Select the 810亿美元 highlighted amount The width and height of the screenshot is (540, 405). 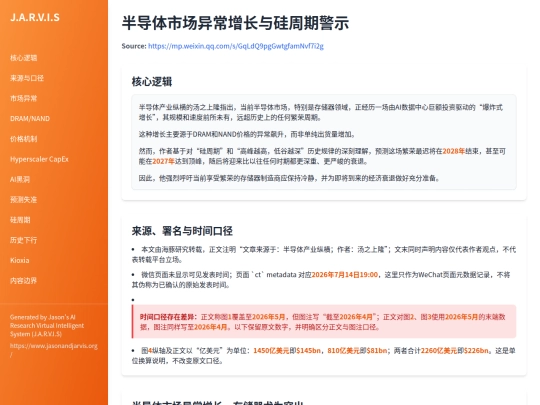click(343, 351)
